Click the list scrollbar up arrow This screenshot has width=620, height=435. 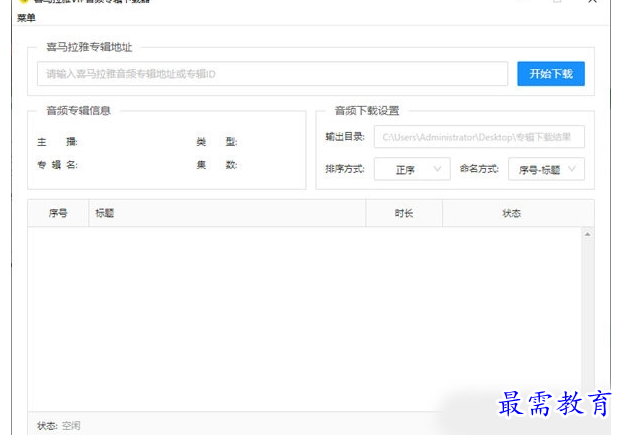click(x=588, y=235)
